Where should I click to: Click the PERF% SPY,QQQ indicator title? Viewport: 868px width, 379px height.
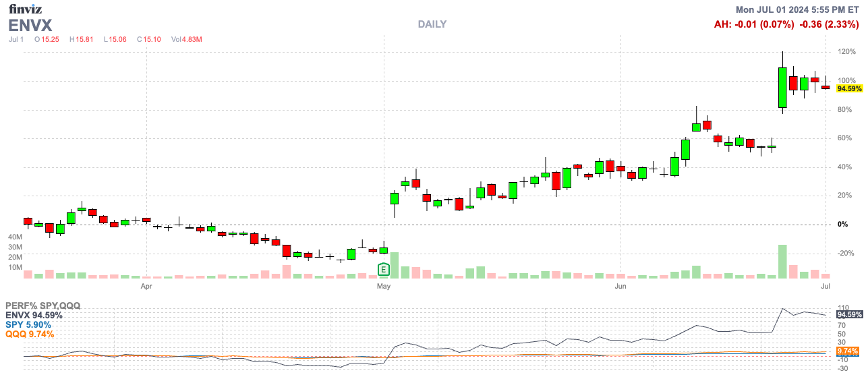click(42, 305)
